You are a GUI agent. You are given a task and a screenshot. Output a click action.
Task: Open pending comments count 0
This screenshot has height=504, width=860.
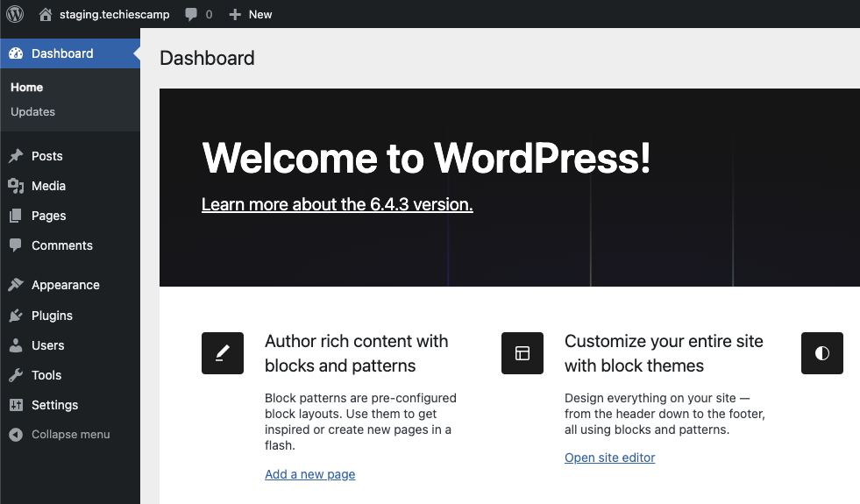(x=209, y=15)
